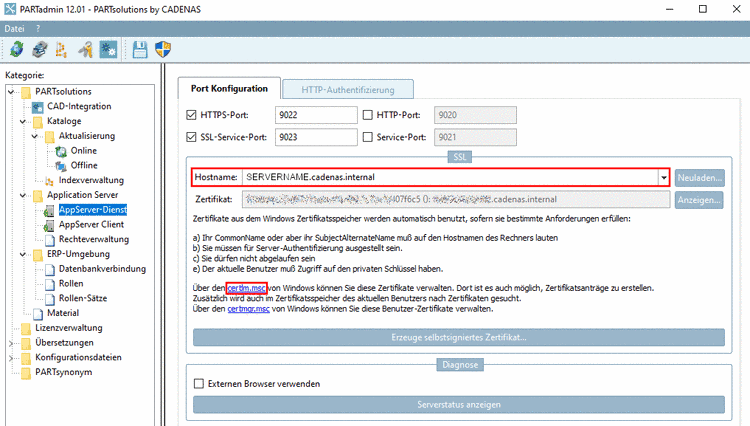Toggle the HTTPS-Port checkbox
This screenshot has width=750, height=426.
click(191, 115)
